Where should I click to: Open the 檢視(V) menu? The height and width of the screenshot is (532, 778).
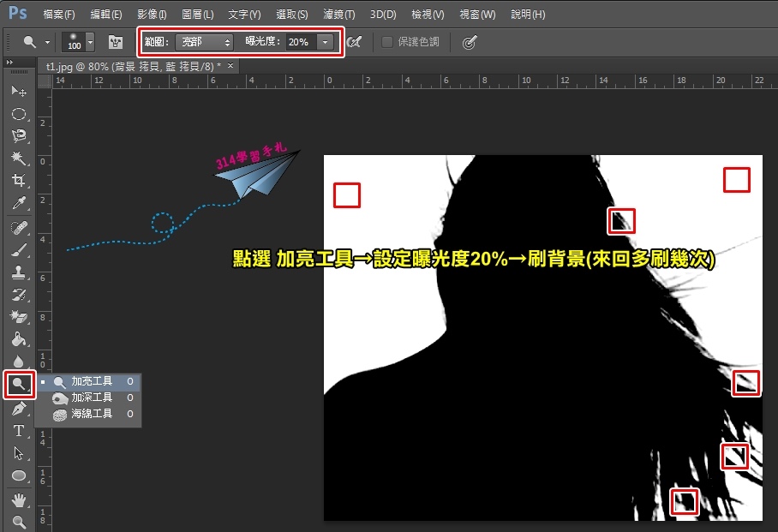[x=428, y=15]
